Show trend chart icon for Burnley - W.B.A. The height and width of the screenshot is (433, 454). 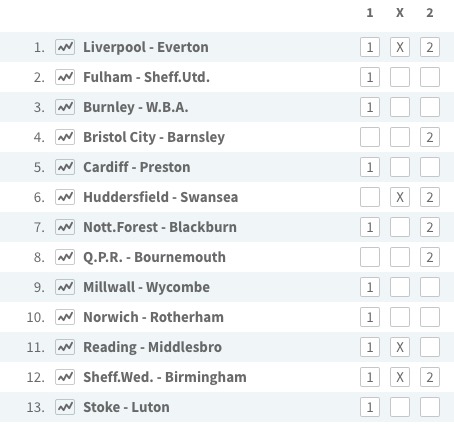coord(65,107)
